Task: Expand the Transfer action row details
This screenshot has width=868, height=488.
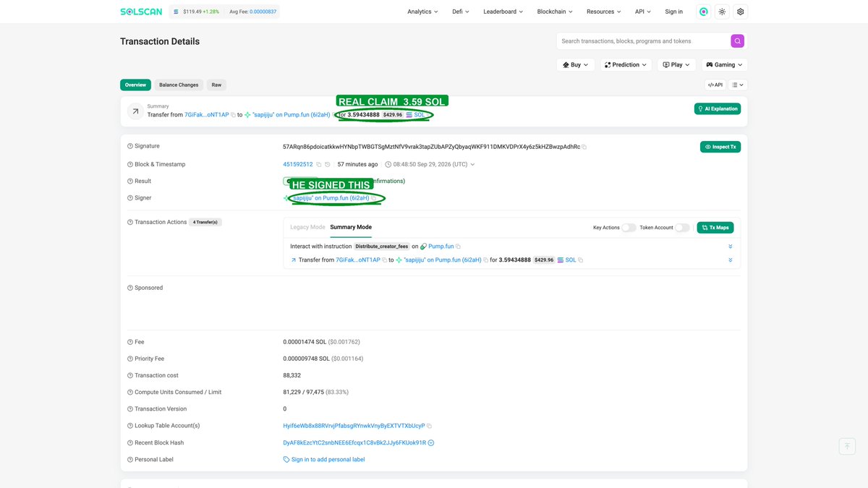Action: tap(731, 260)
